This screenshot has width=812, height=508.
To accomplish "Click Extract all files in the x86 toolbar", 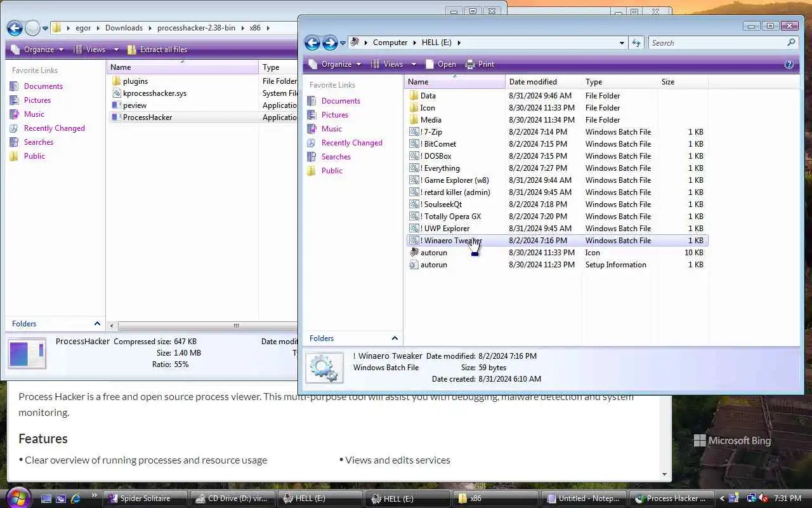I will point(157,50).
